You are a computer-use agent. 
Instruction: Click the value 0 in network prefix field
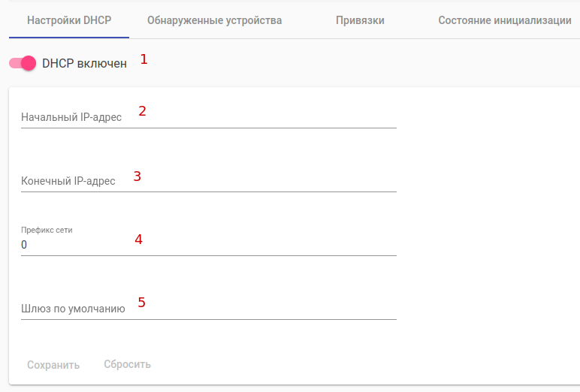point(24,245)
